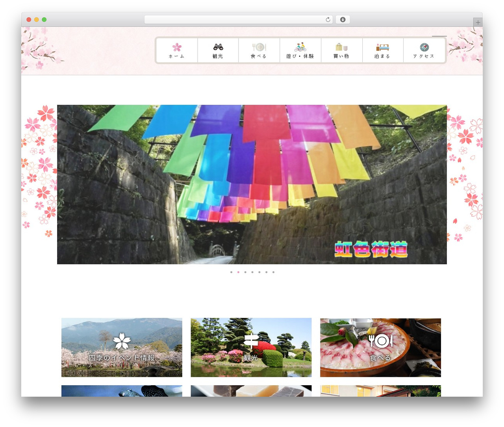Screen dimensions: 504x427
Task: Reload the page with the refresh icon
Action: [328, 20]
